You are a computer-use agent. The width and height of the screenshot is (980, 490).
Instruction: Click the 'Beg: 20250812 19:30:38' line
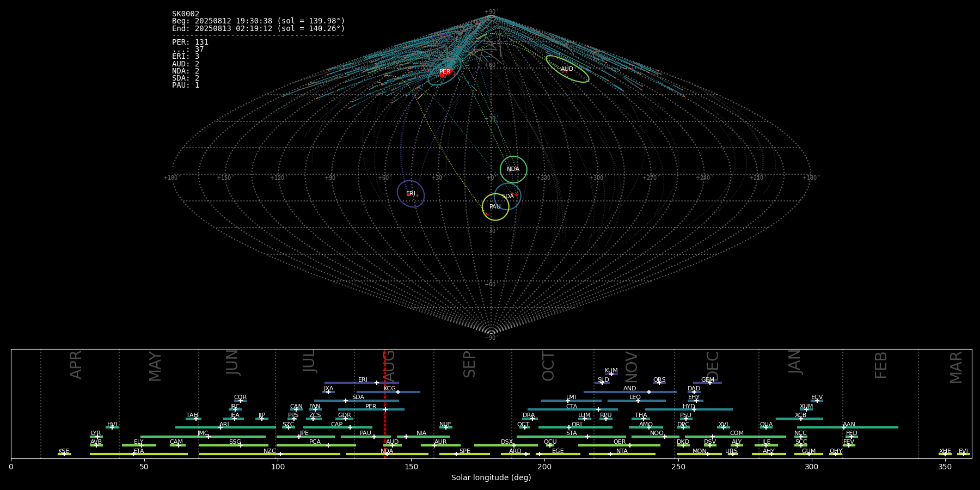point(259,21)
